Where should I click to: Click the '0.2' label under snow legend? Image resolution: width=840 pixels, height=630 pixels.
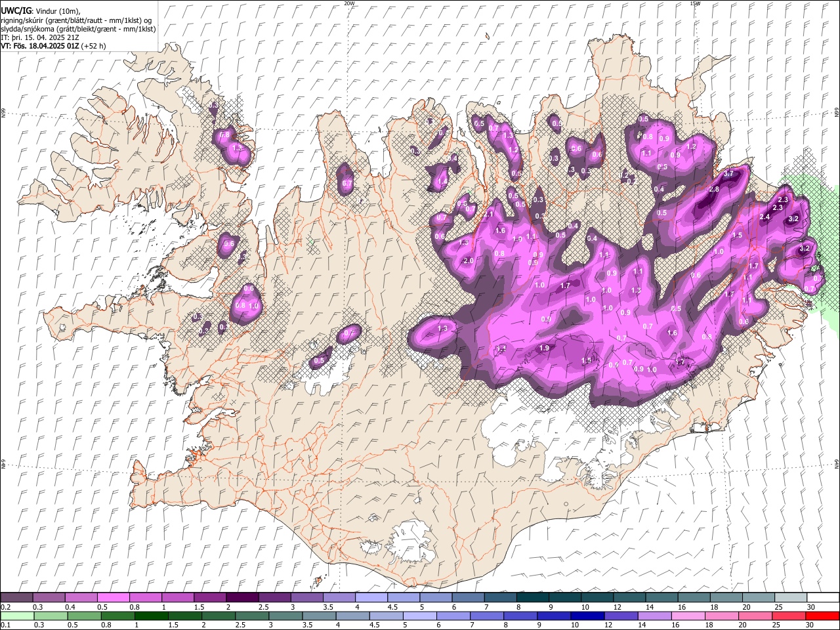5,607
